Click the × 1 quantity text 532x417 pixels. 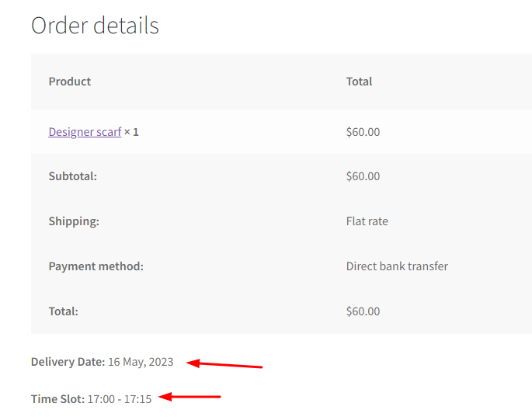131,132
